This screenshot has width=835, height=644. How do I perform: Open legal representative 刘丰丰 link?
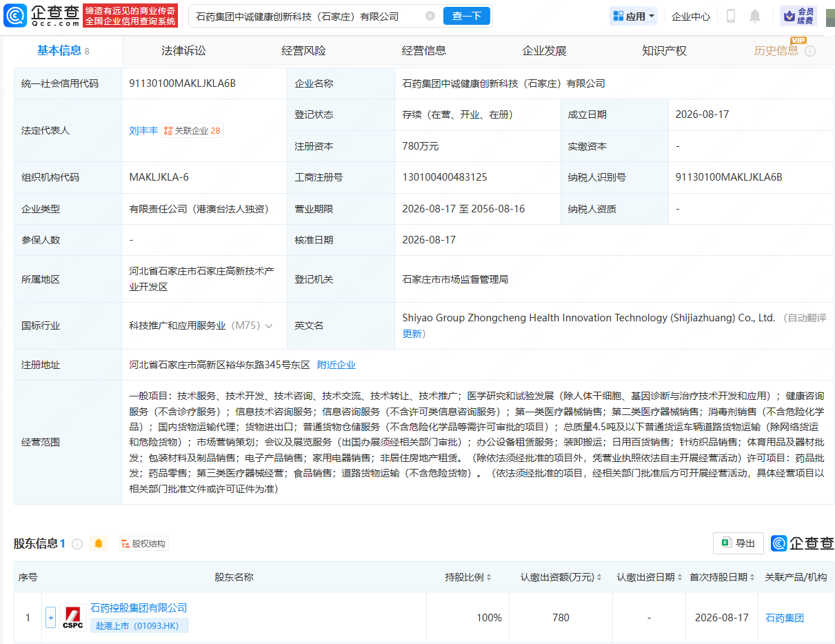143,130
